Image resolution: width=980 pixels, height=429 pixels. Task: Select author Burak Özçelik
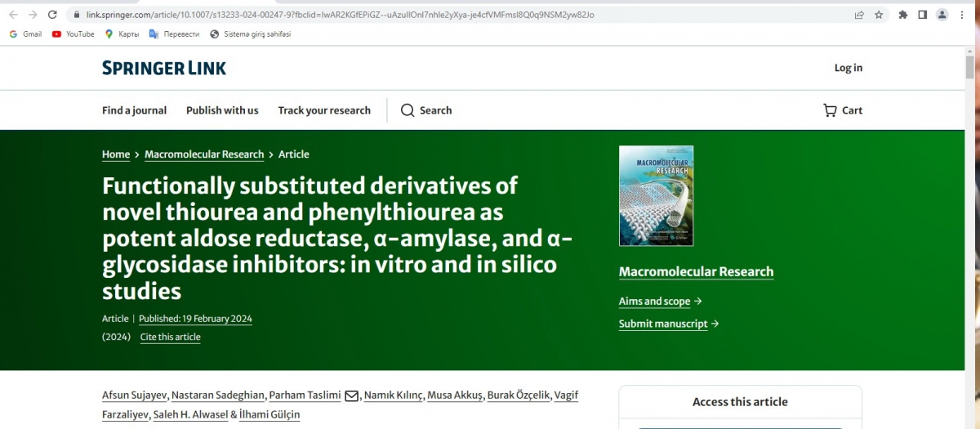tap(518, 395)
